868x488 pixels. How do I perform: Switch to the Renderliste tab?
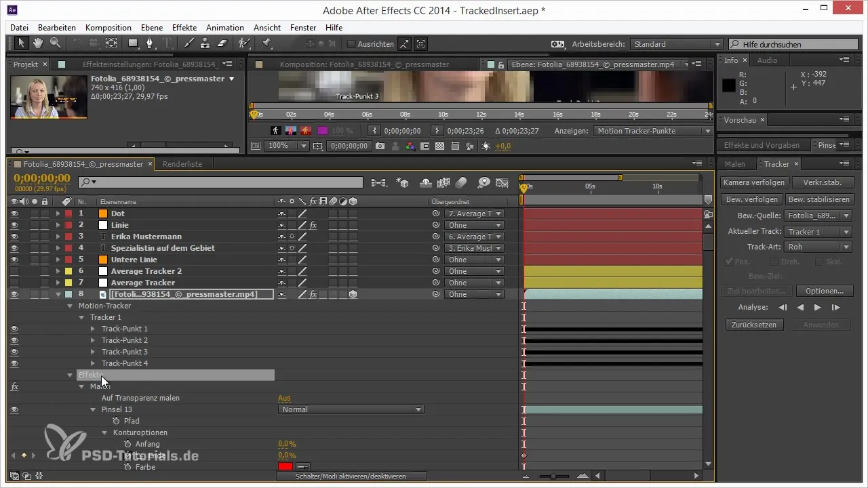pos(182,163)
